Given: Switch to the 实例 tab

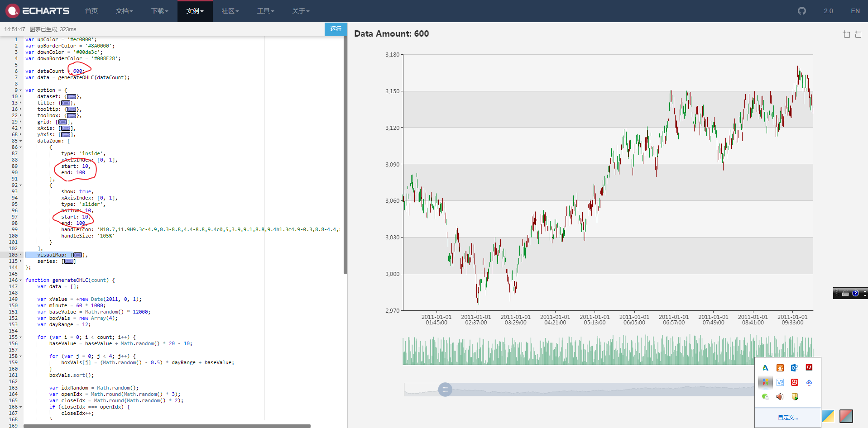Looking at the screenshot, I should click(194, 11).
